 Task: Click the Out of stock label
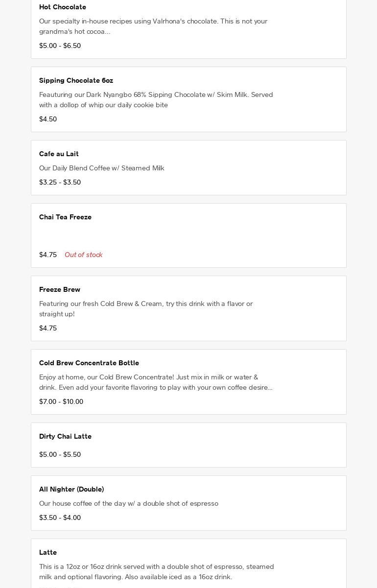(x=83, y=255)
